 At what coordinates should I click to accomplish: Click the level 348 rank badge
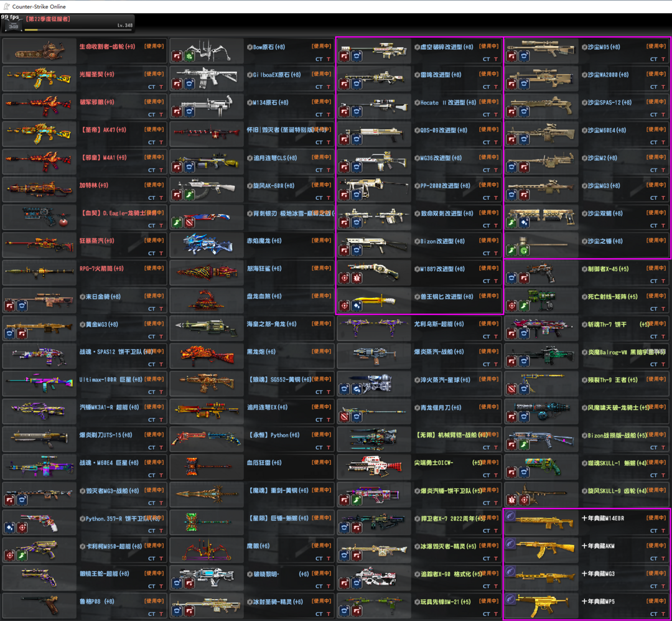pyautogui.click(x=14, y=25)
